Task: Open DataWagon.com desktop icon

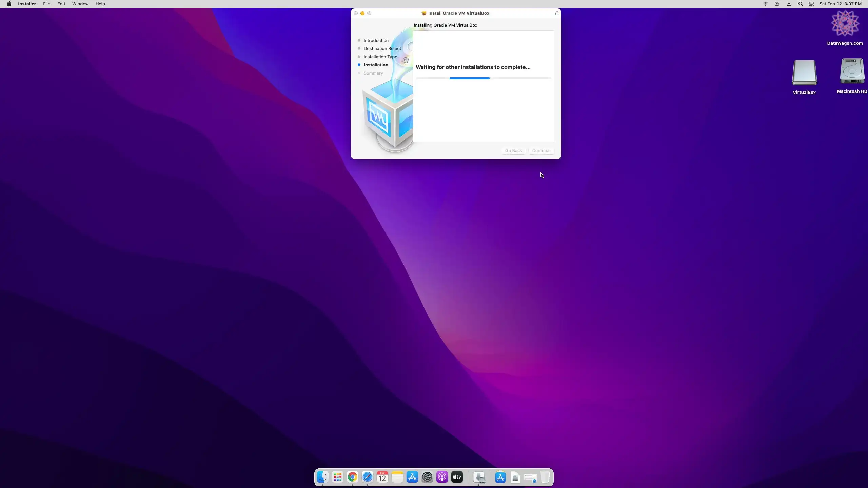Action: point(845,24)
